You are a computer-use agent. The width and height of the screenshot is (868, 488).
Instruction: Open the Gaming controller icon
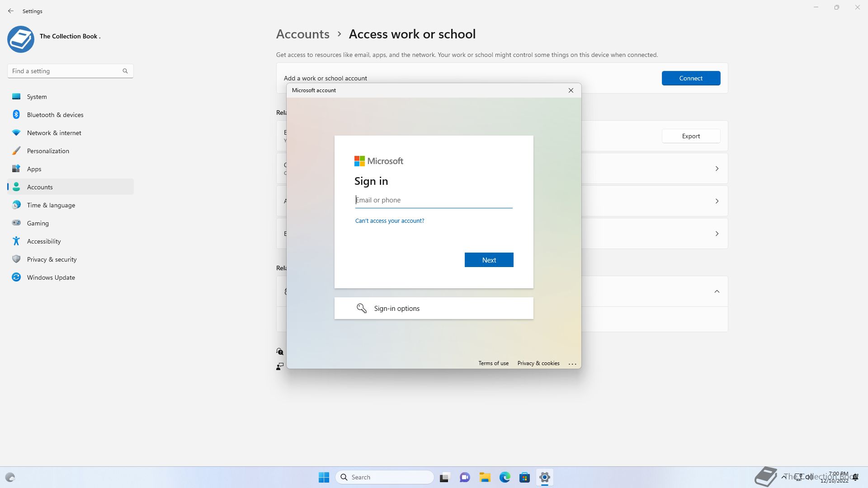[x=16, y=223]
